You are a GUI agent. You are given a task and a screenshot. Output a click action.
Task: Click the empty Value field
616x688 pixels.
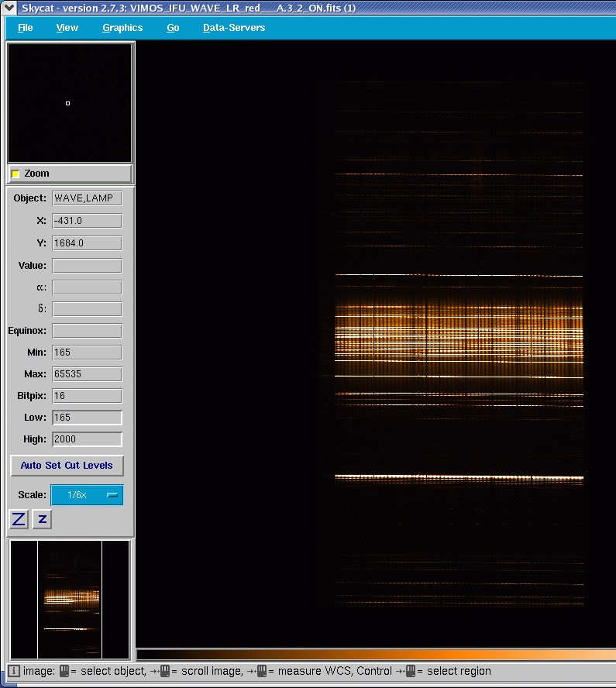(x=87, y=266)
